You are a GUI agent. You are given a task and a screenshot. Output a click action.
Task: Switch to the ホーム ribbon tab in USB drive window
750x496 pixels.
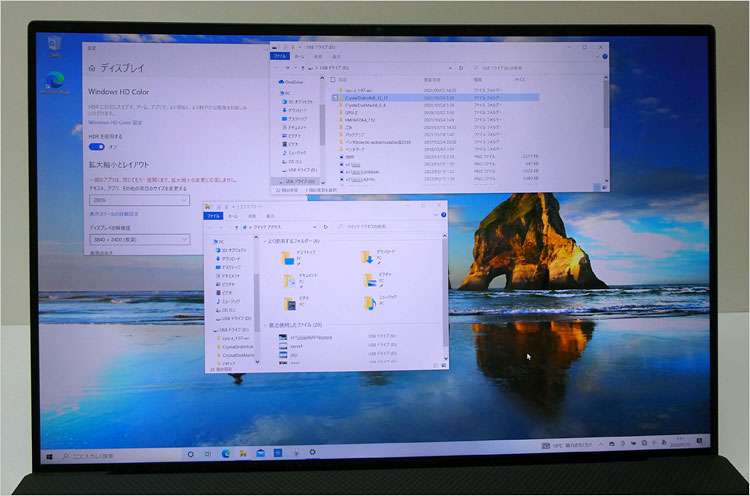coord(297,57)
